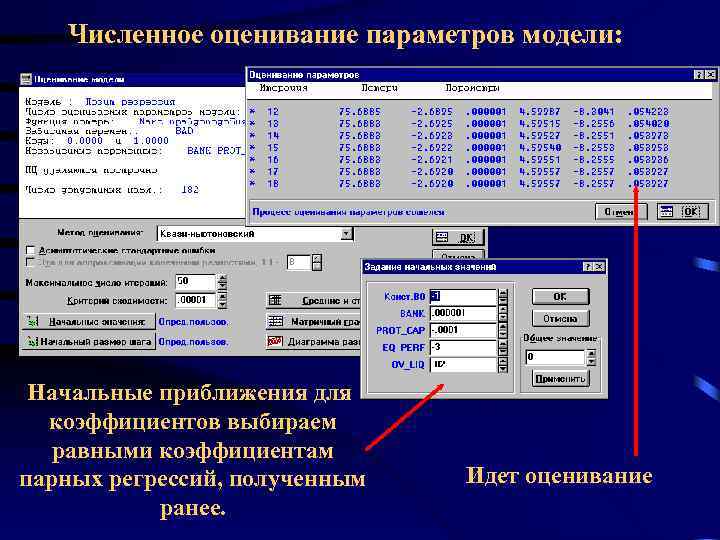Select the iteration 14 row
720x540 pixels.
point(459,135)
